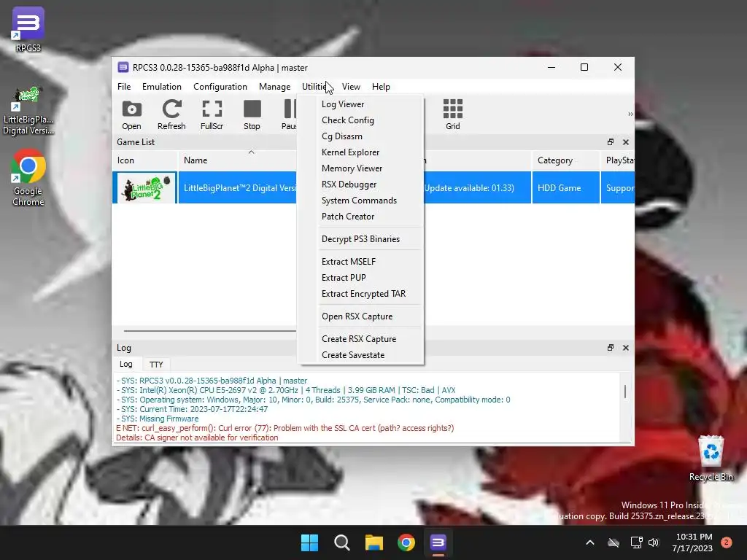Open the Emulation menu

coord(161,87)
